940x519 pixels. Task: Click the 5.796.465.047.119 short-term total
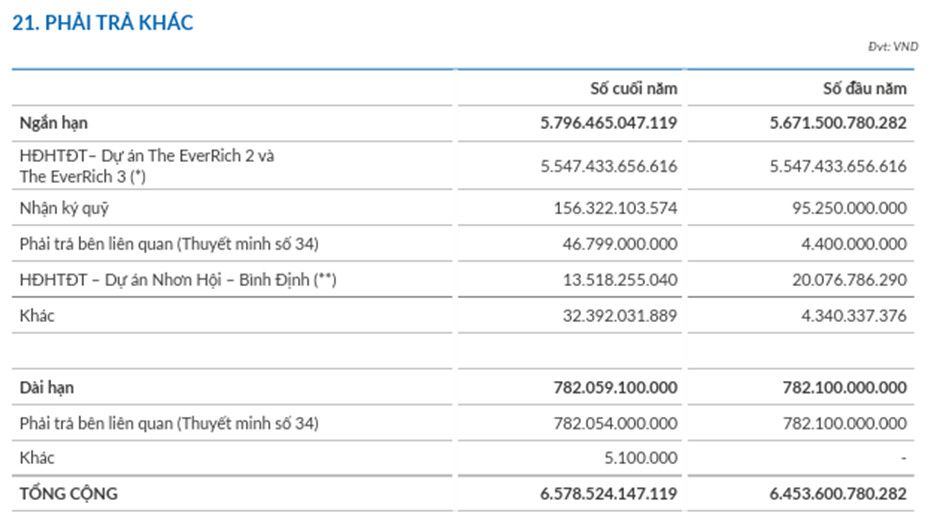[x=608, y=123]
